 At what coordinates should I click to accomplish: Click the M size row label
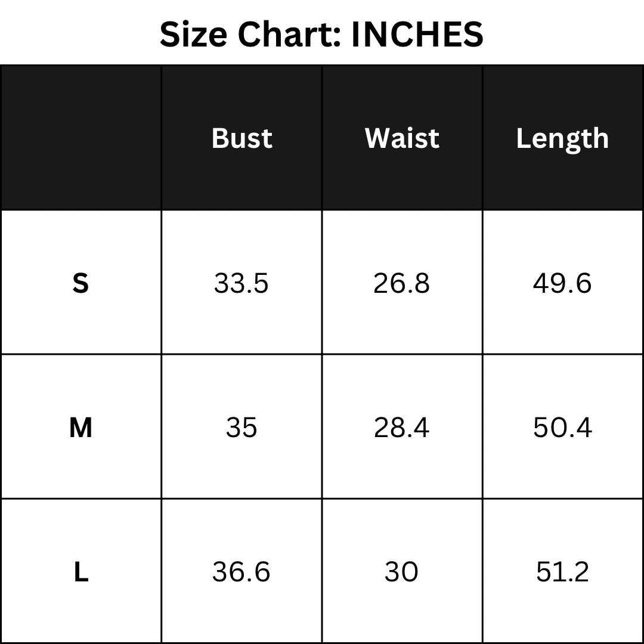[x=80, y=428]
